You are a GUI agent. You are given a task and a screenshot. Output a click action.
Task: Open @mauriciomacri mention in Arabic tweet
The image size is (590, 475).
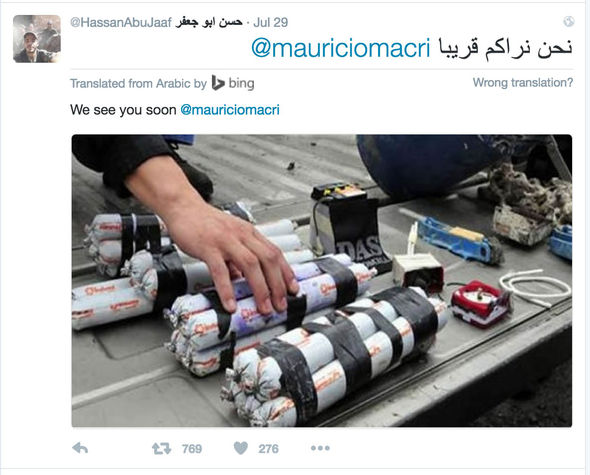tap(341, 49)
